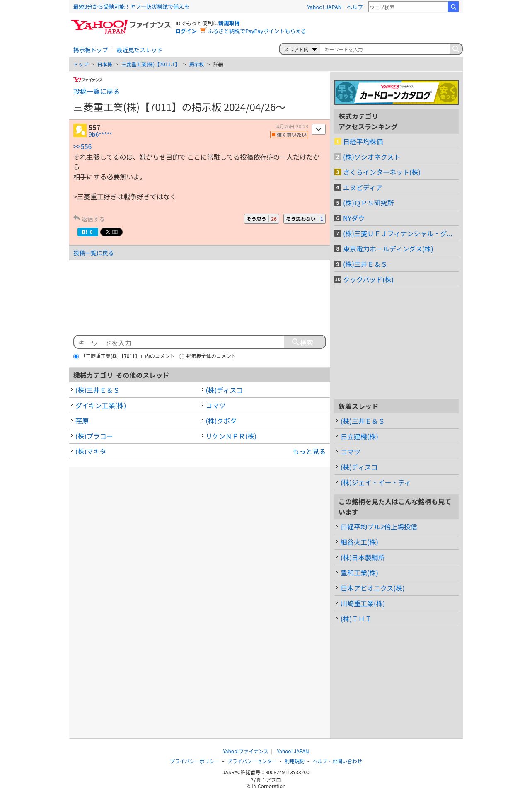
Task: Open 日経平均ブル2倍上場投信
Action: [379, 527]
